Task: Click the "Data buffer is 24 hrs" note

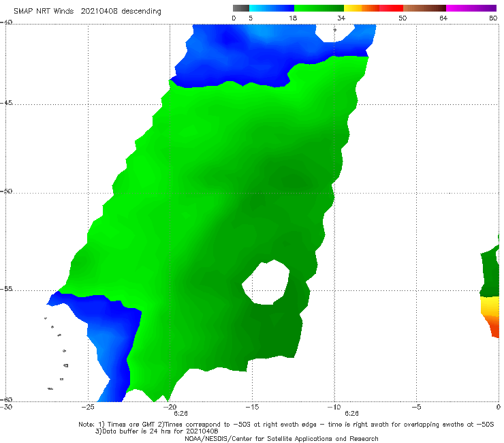Action: pos(157,431)
